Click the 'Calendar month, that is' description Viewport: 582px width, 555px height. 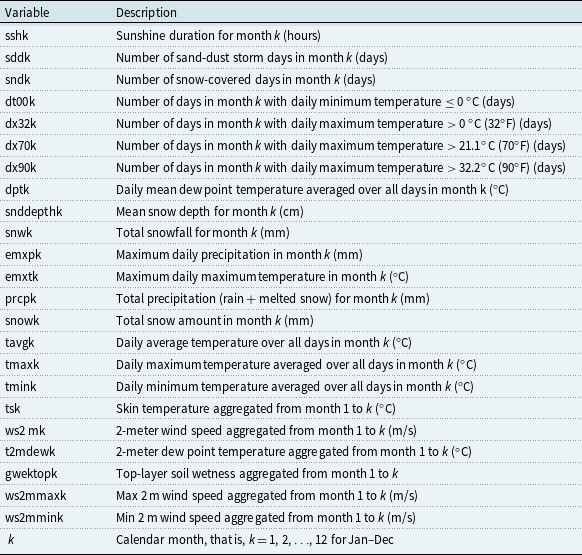(x=255, y=539)
